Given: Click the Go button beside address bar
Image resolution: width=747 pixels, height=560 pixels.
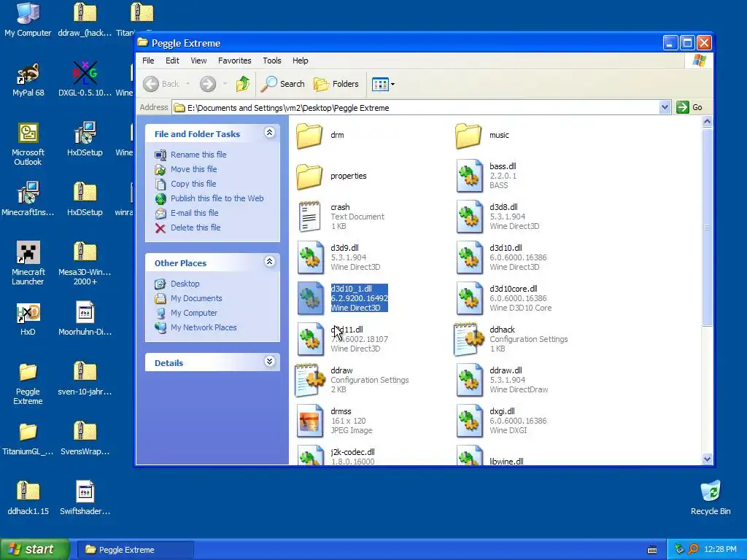Looking at the screenshot, I should tap(689, 108).
